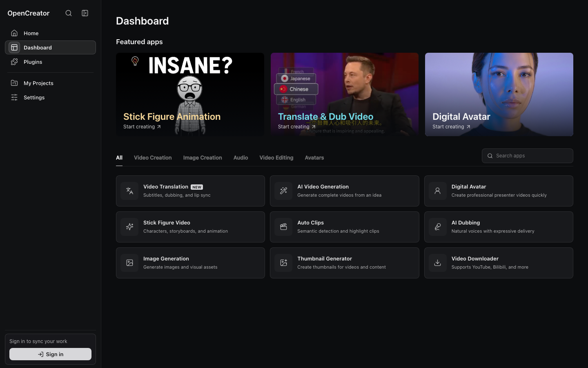Open the Settings page
588x368 pixels.
tap(50, 97)
